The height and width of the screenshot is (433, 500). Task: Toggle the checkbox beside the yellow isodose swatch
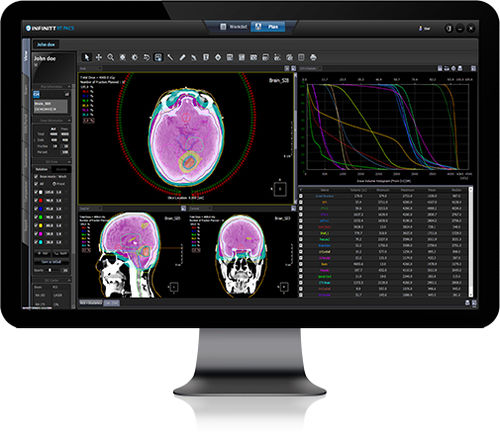click(36, 226)
